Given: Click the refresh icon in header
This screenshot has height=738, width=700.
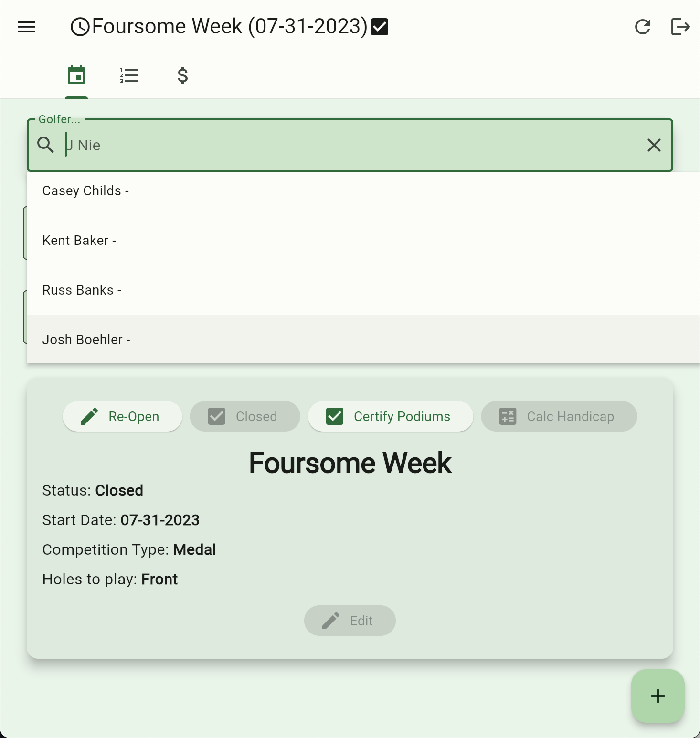Looking at the screenshot, I should (x=643, y=27).
